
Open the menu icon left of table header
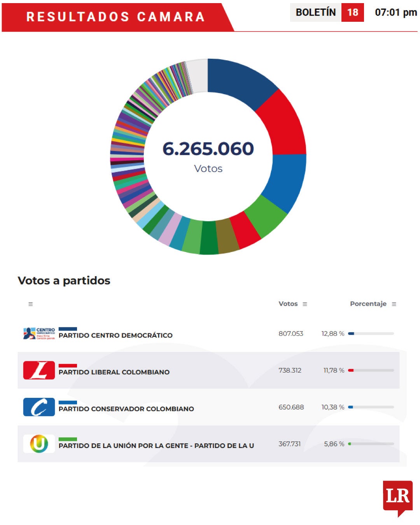31,304
